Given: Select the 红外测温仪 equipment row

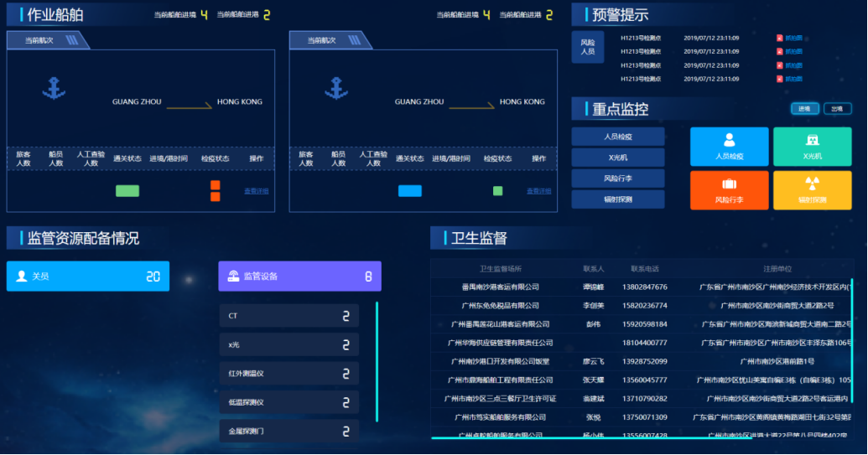Looking at the screenshot, I should [288, 373].
